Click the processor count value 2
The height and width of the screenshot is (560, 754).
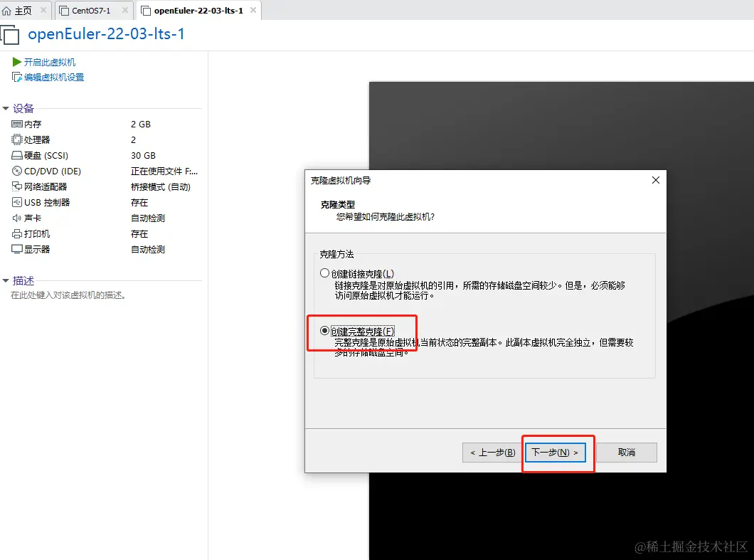(133, 139)
